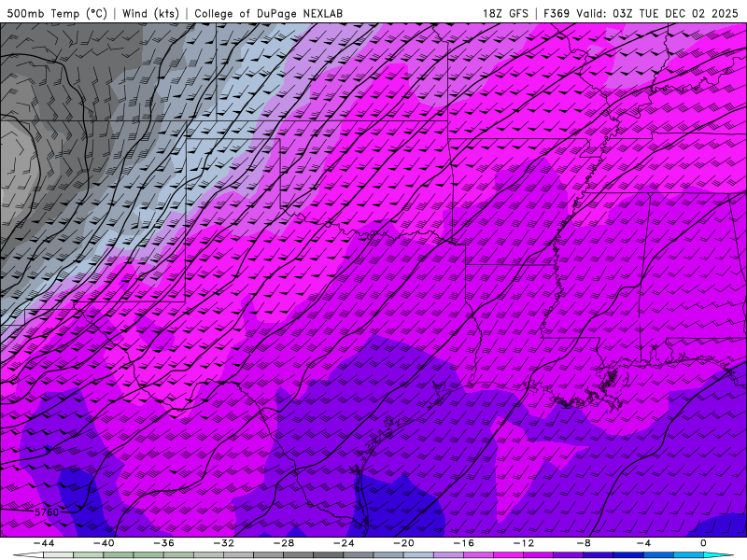Click the '18Z GFS' model run label
Image resolution: width=747 pixels, height=560 pixels.
(505, 13)
